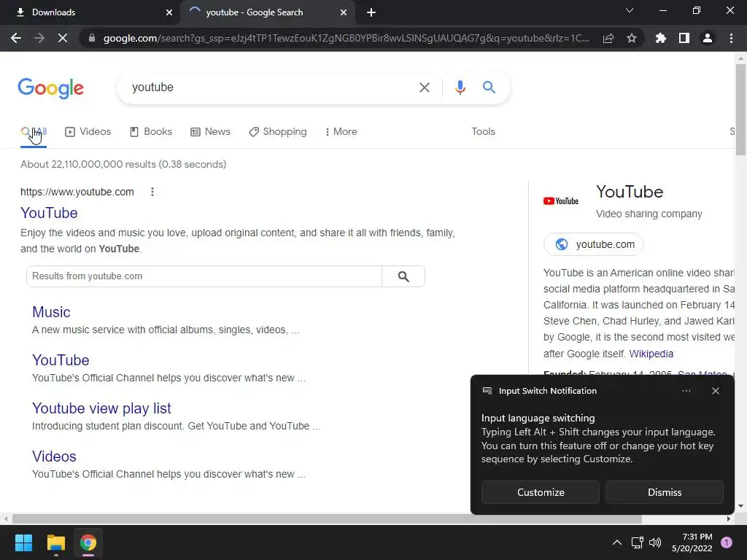Clear the youtube search query

coord(424,87)
